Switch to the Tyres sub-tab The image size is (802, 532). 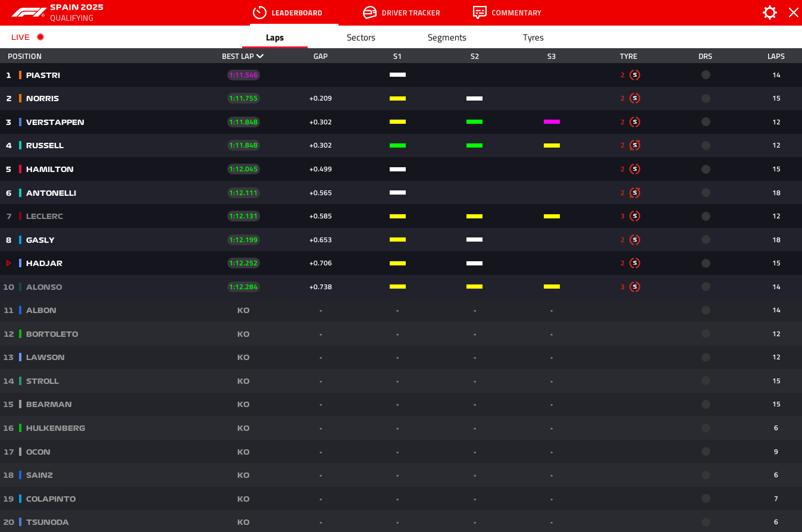[x=533, y=37]
